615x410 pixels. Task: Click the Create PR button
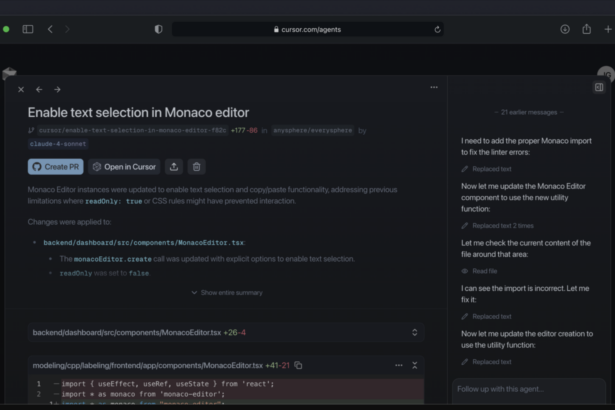pyautogui.click(x=56, y=167)
